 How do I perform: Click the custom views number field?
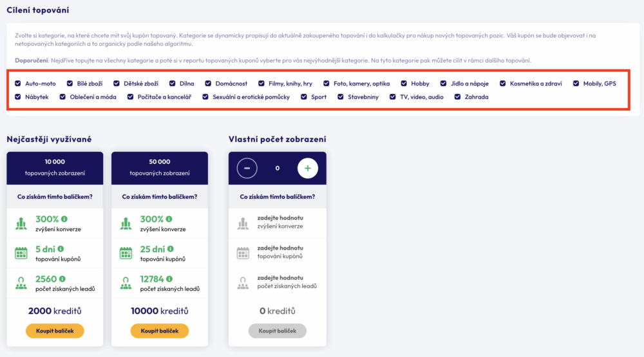277,168
